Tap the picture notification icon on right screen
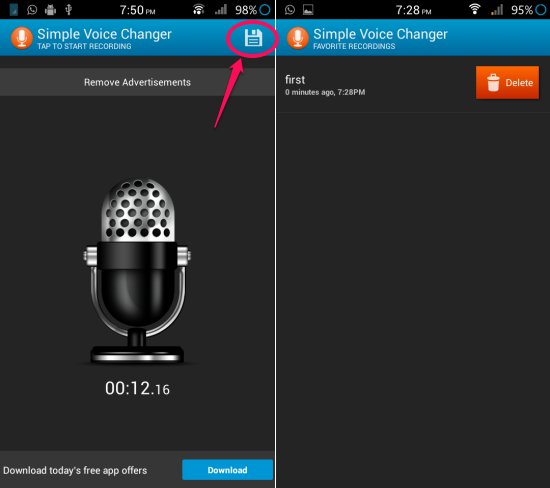The image size is (550, 488). (308, 9)
